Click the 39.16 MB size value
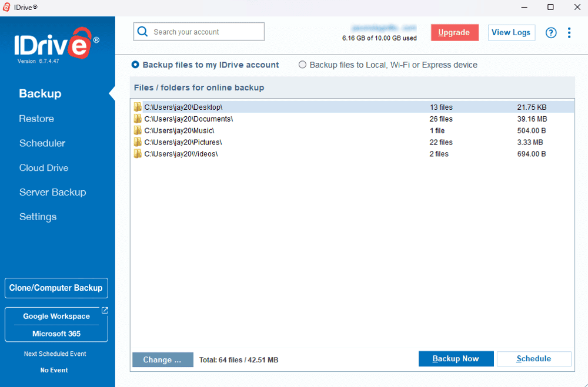588x387 pixels. click(532, 119)
